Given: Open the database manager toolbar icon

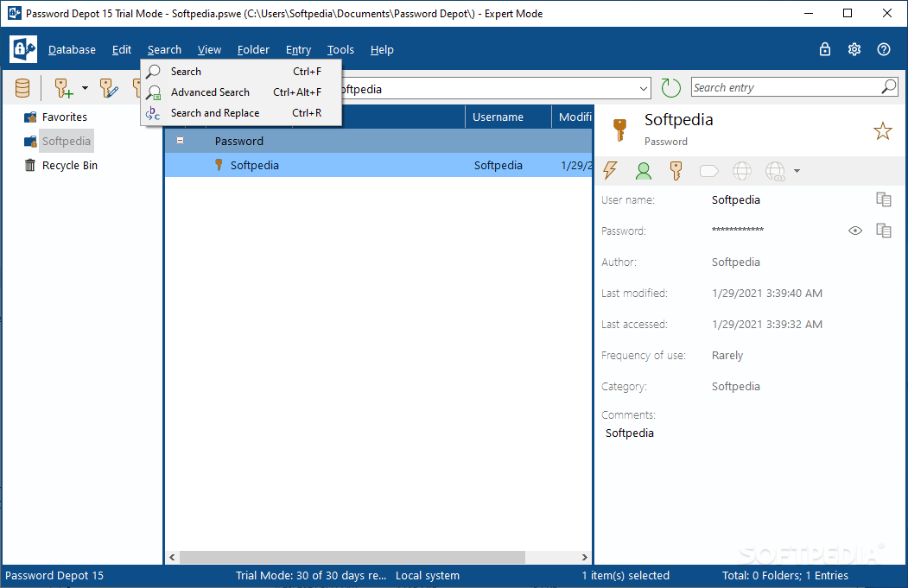Looking at the screenshot, I should (x=22, y=88).
